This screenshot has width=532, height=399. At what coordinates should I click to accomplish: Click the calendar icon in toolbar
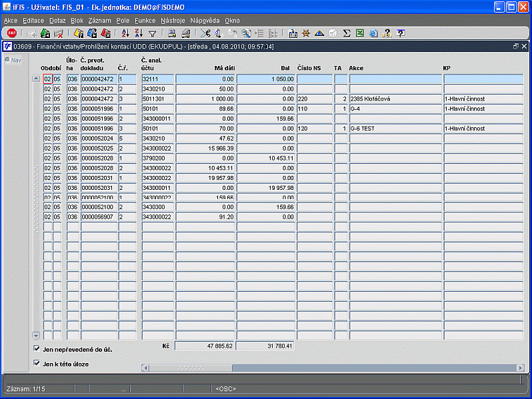point(293,33)
